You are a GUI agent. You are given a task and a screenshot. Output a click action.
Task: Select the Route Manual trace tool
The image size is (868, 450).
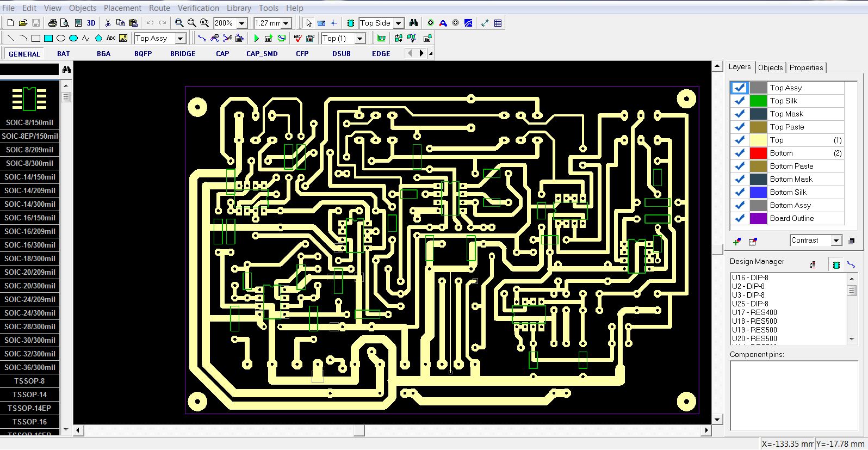tap(202, 38)
